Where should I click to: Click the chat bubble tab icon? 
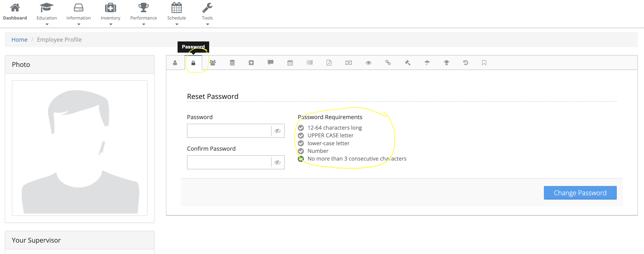click(270, 63)
